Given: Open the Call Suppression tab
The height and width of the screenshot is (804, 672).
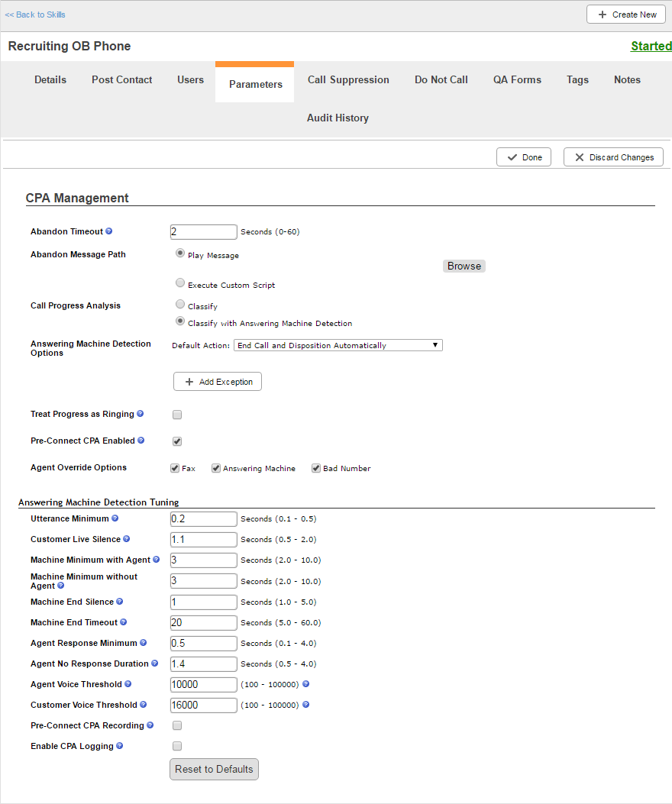Looking at the screenshot, I should point(348,79).
